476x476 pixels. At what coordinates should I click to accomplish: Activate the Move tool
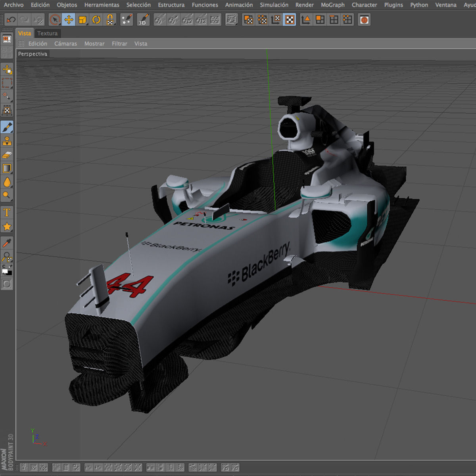pos(69,19)
